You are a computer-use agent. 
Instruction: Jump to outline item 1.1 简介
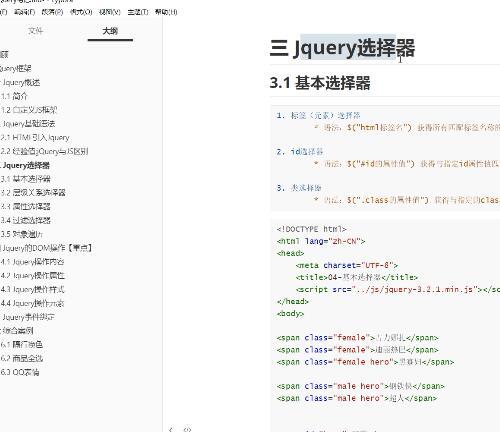(14, 96)
